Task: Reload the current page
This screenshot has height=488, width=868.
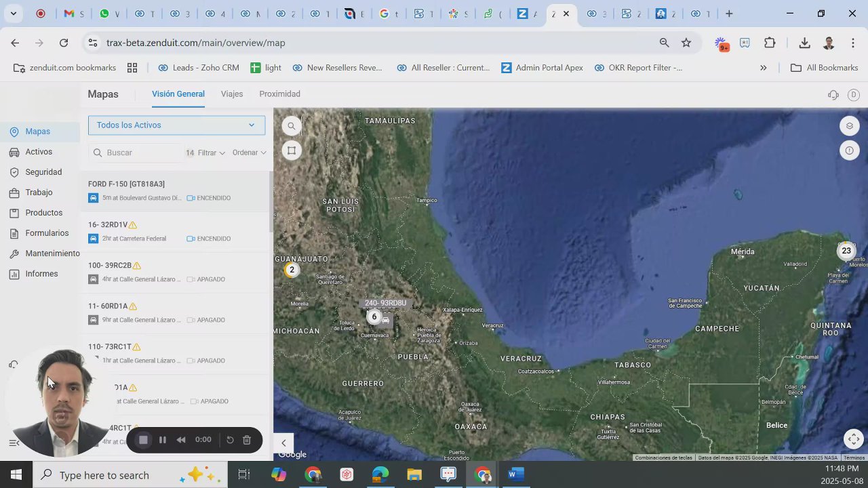Action: [64, 43]
